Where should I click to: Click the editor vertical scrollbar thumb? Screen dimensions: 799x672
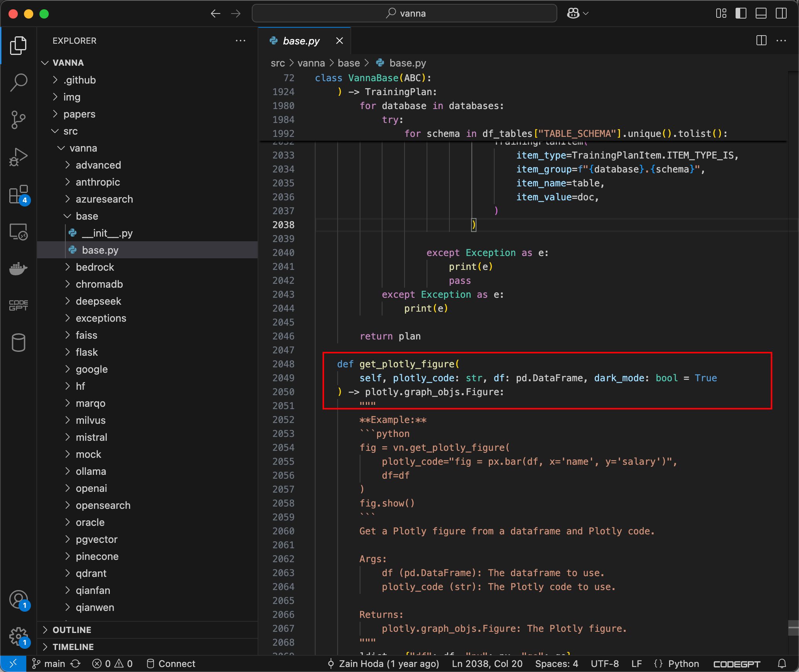(793, 628)
